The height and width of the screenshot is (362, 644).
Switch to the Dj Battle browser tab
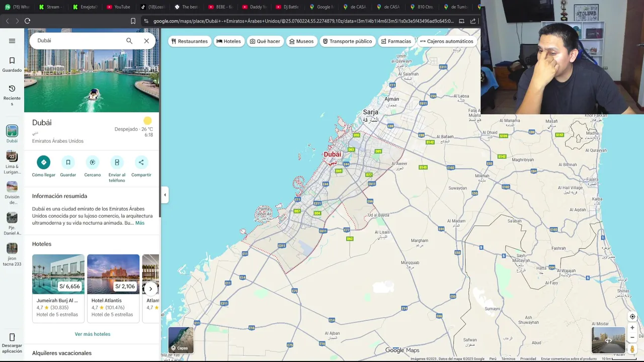click(288, 7)
